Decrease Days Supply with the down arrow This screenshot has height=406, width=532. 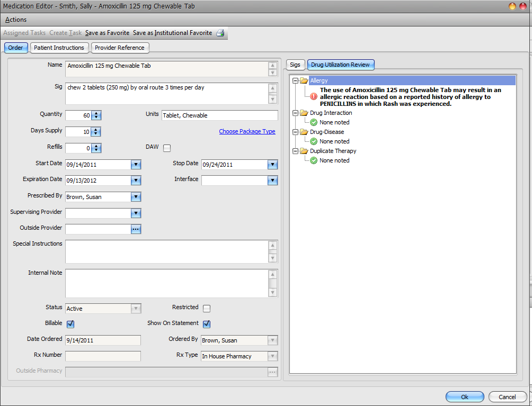tap(96, 134)
